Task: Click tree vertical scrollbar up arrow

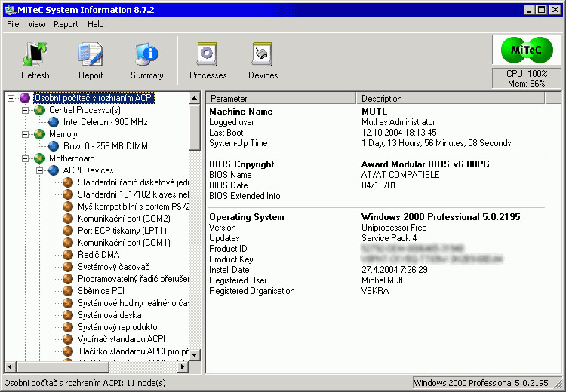Action: pyautogui.click(x=194, y=98)
